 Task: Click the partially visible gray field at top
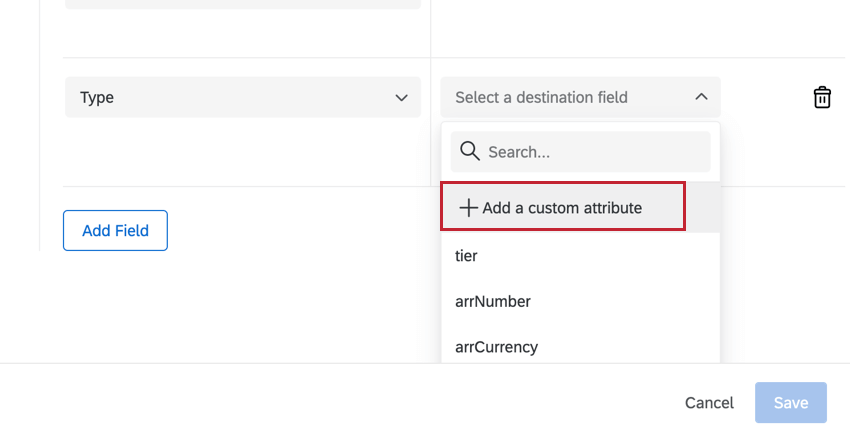pyautogui.click(x=243, y=4)
